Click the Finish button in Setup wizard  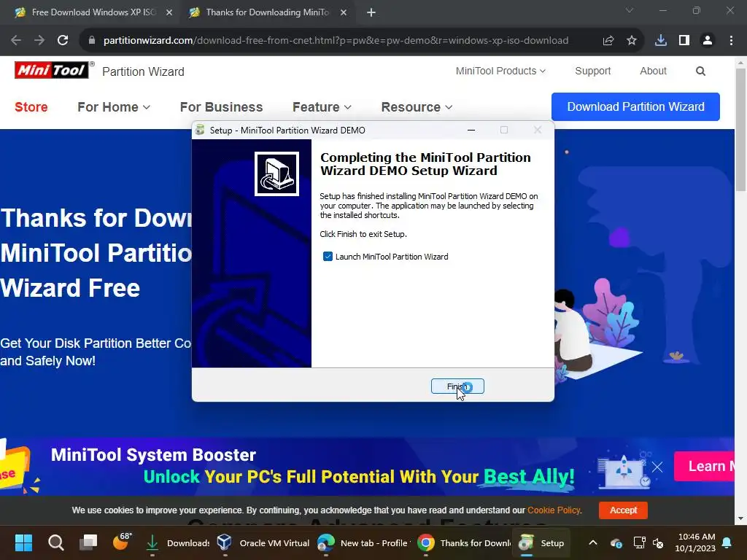(x=457, y=386)
